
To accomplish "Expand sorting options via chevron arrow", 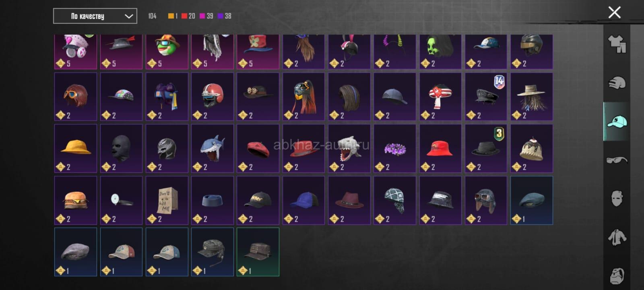I will point(128,17).
